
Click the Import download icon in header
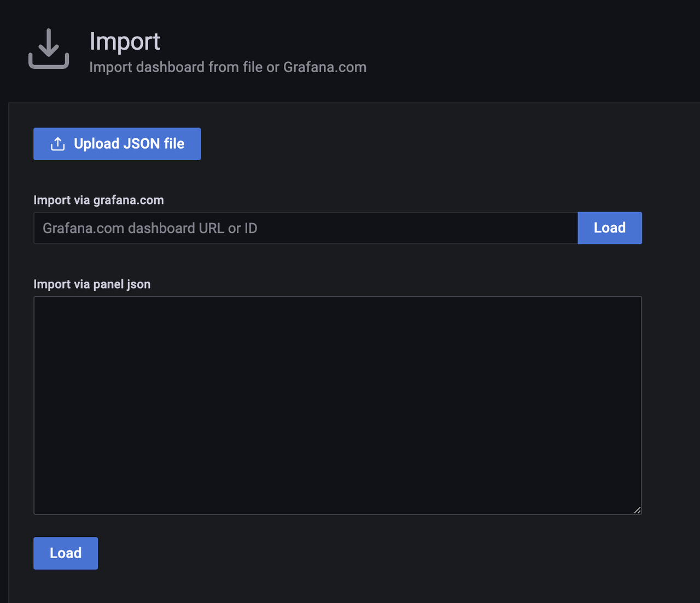(49, 49)
